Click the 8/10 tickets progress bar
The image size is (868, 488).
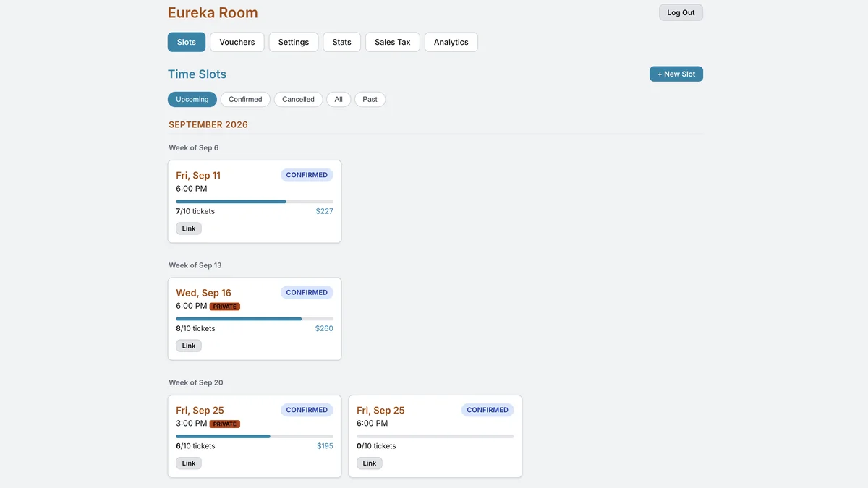pyautogui.click(x=255, y=319)
